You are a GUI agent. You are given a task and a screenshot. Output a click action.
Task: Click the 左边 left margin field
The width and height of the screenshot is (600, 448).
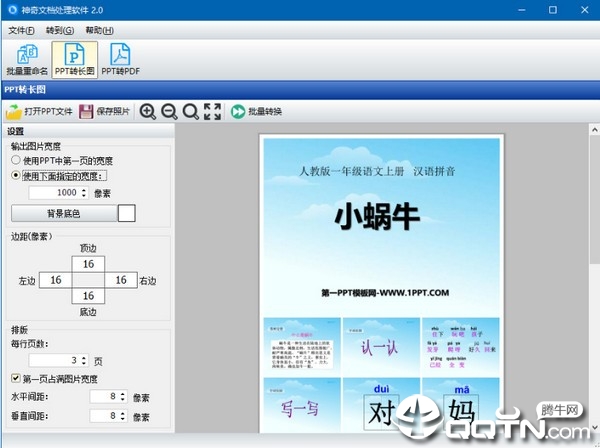point(55,280)
